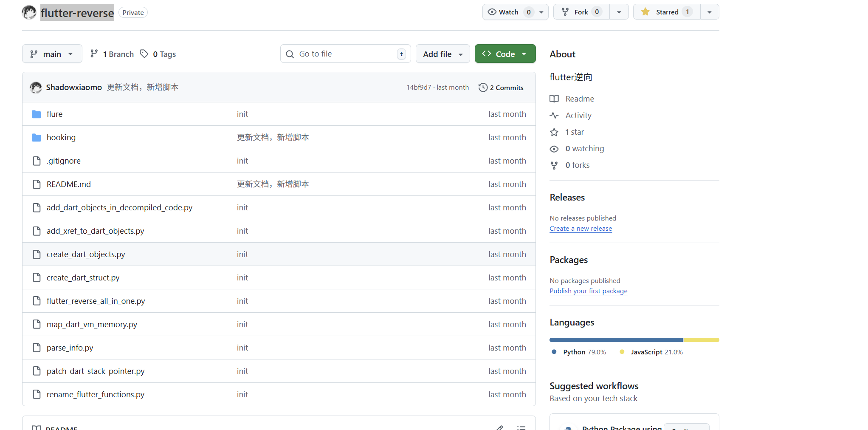Click Create a new release link
The width and height of the screenshot is (868, 430).
pos(581,229)
